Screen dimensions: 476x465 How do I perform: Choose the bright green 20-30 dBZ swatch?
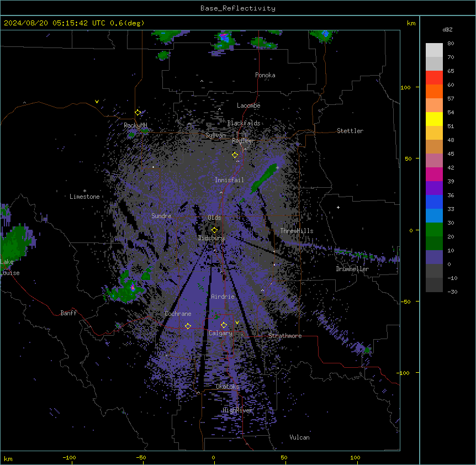[434, 230]
